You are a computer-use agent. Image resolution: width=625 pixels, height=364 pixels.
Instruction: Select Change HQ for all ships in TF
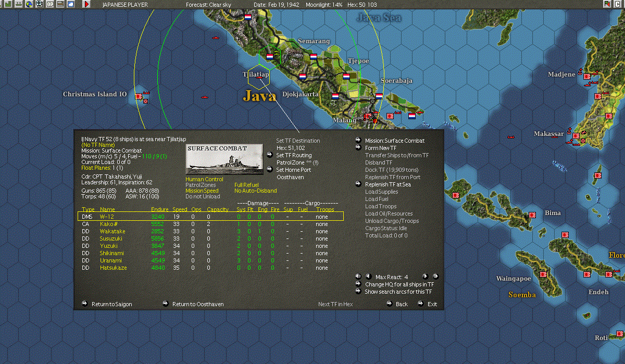click(399, 284)
